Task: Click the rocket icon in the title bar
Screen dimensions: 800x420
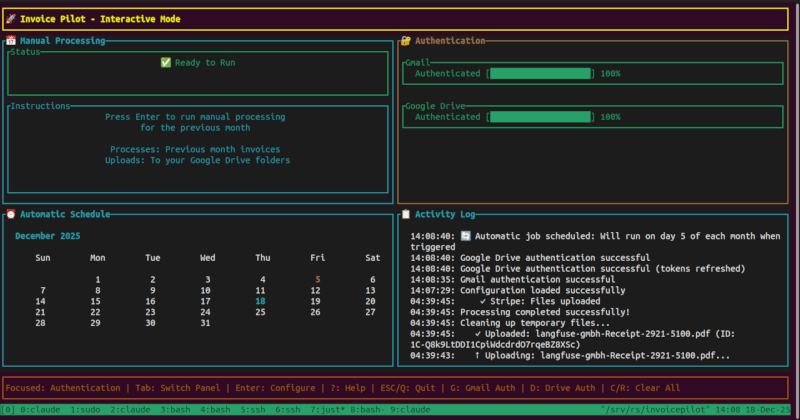Action: pos(11,19)
